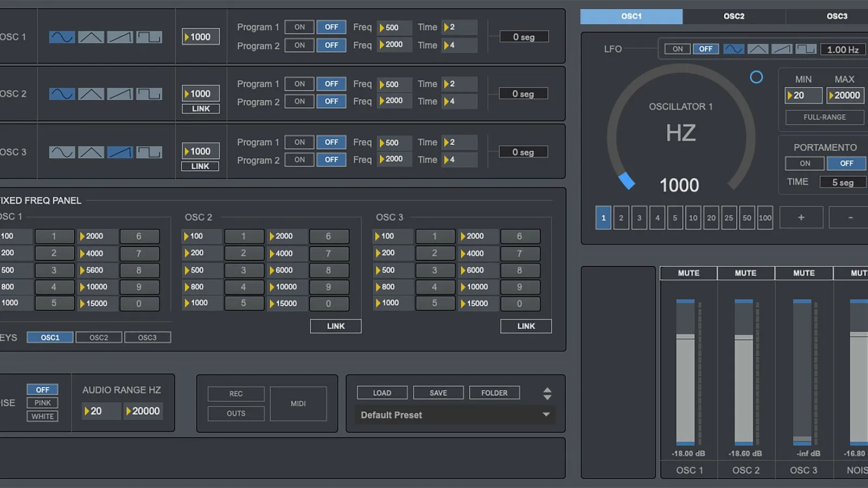Open the LFO MAX 20000 selector
The image size is (868, 488).
pos(845,95)
